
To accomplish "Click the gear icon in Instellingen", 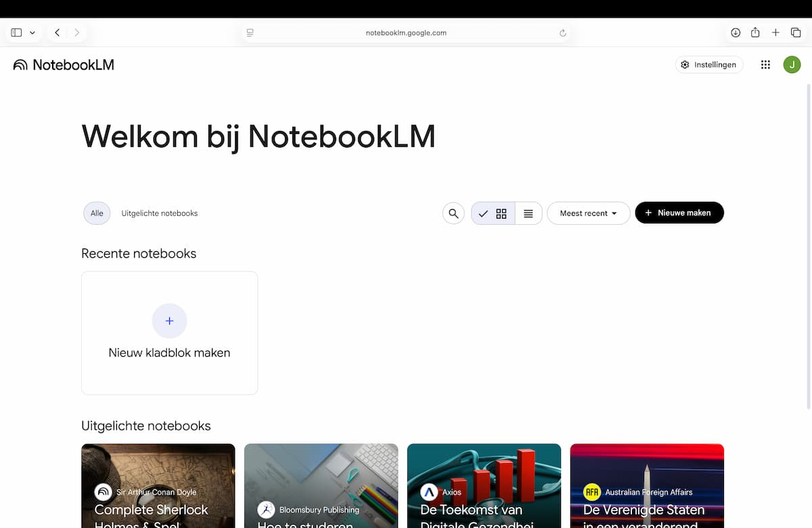I will click(x=685, y=65).
